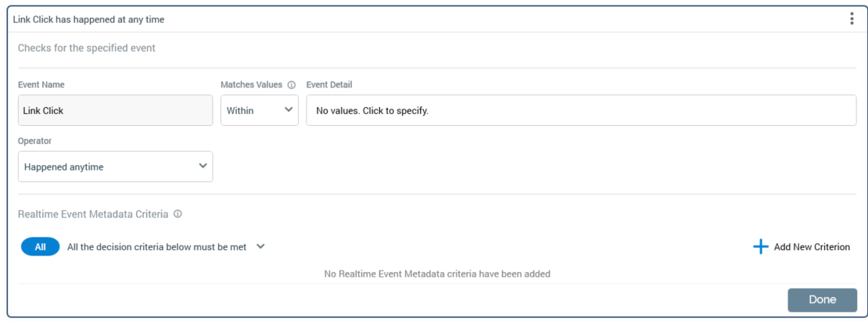
Task: Toggle the blue All pill
Action: tap(40, 247)
